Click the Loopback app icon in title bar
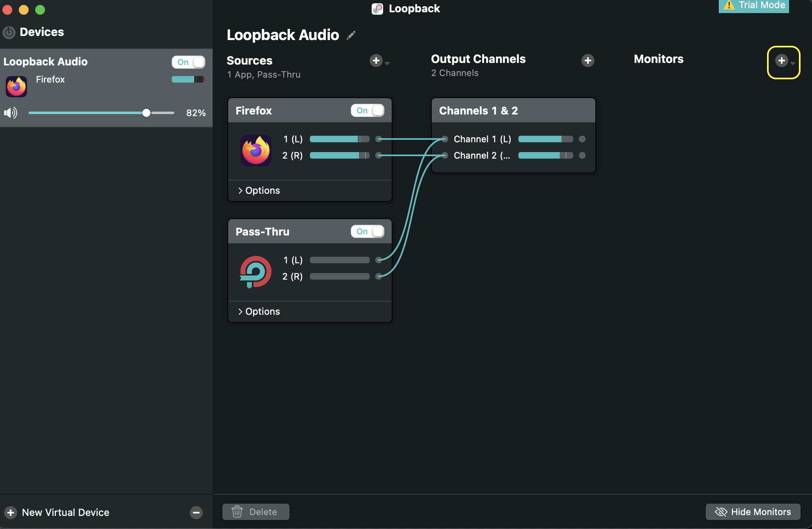812x529 pixels. coord(377,9)
